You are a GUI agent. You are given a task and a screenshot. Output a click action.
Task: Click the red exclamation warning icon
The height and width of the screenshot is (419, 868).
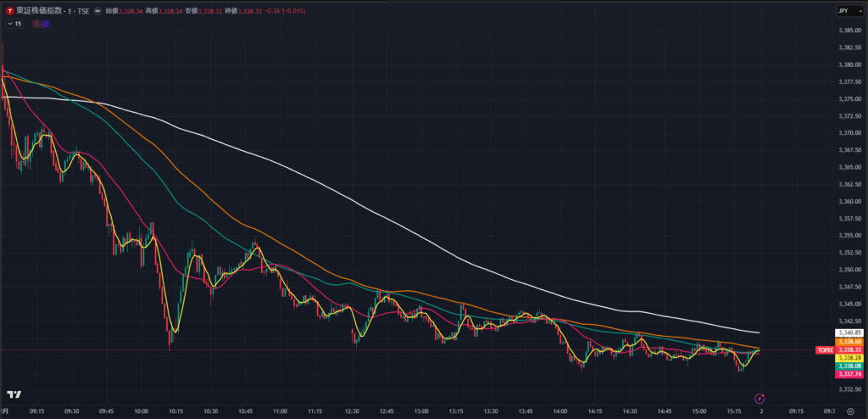click(x=36, y=24)
